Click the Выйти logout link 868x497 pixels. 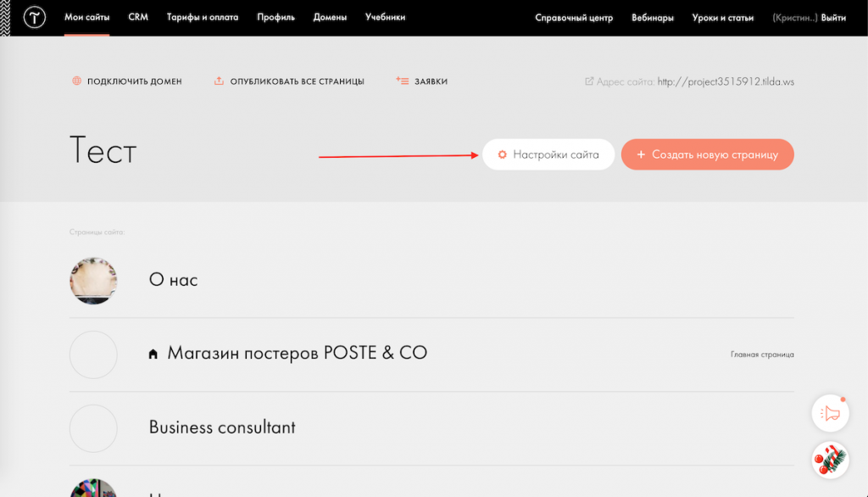(833, 18)
